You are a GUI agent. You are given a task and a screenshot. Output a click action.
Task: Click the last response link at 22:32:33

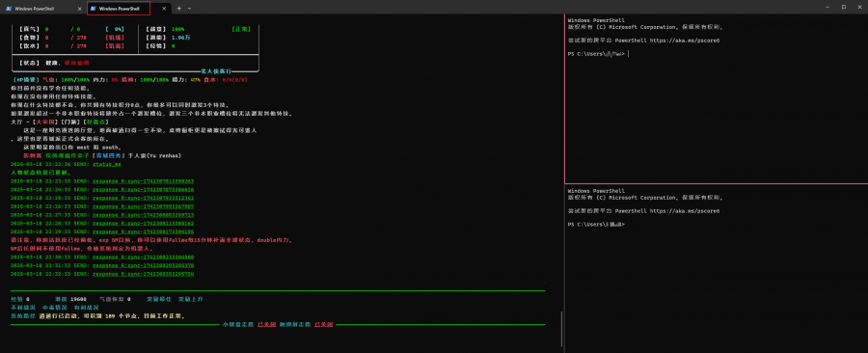pos(144,274)
